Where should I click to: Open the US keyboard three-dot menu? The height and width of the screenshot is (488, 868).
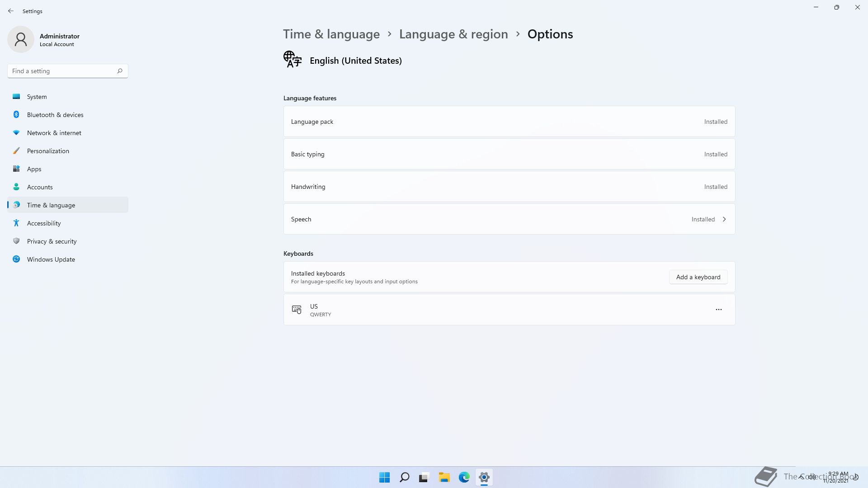point(719,310)
